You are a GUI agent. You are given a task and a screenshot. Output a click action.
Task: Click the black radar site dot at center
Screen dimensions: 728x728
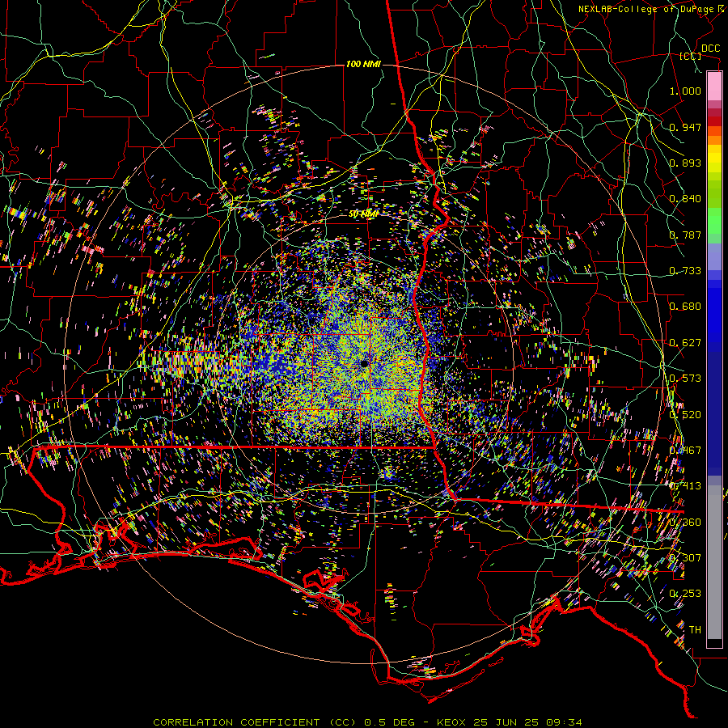pos(365,363)
